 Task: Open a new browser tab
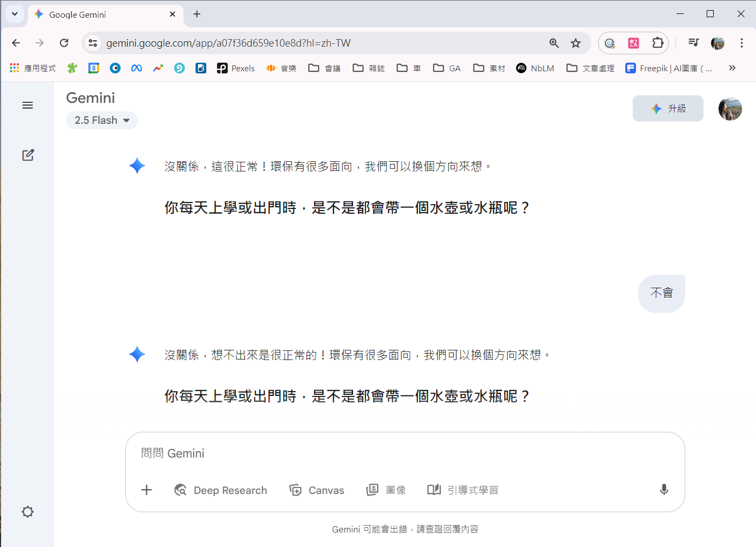pos(197,14)
